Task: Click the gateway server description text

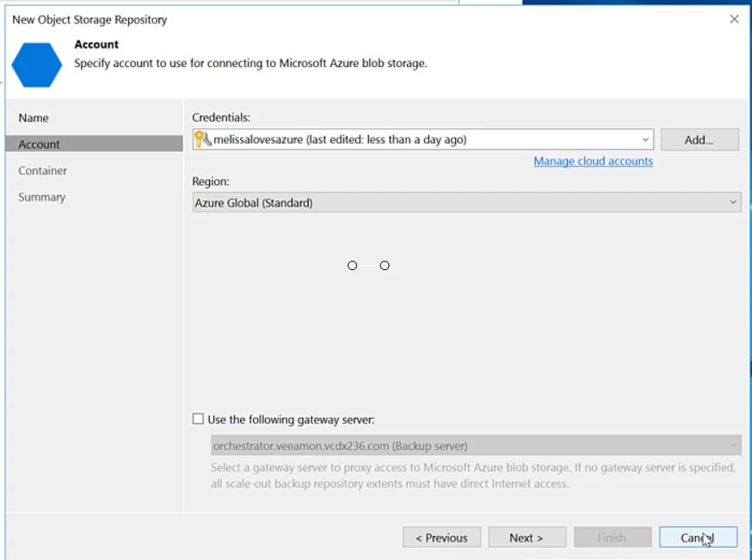Action: pos(473,475)
